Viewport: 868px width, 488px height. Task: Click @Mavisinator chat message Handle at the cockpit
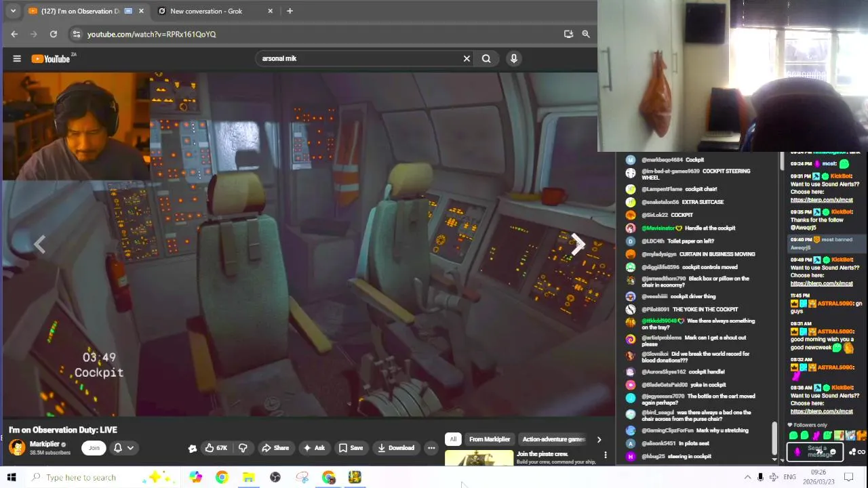[x=688, y=228]
